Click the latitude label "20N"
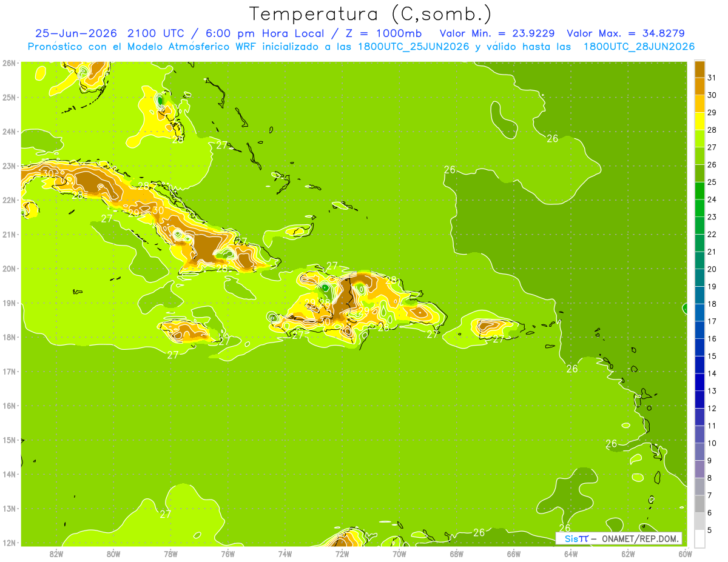728x562 pixels. pyautogui.click(x=9, y=269)
